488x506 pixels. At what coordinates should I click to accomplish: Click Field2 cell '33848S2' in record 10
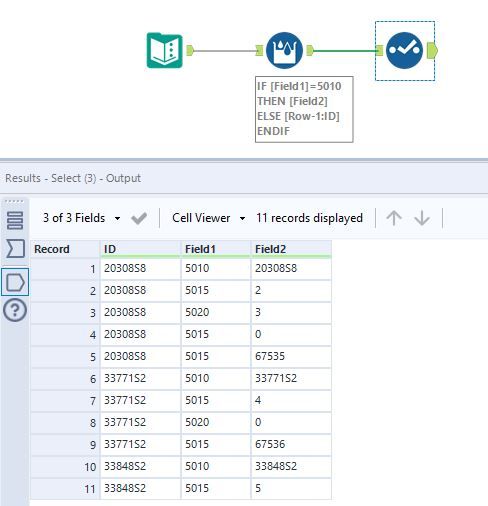coord(291,467)
